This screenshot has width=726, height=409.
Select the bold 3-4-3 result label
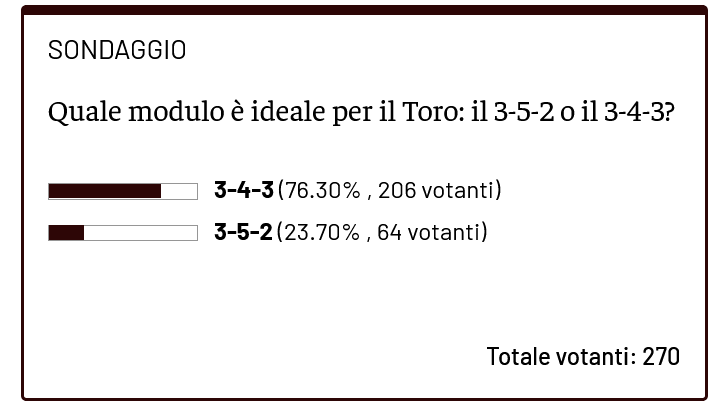[x=243, y=190]
